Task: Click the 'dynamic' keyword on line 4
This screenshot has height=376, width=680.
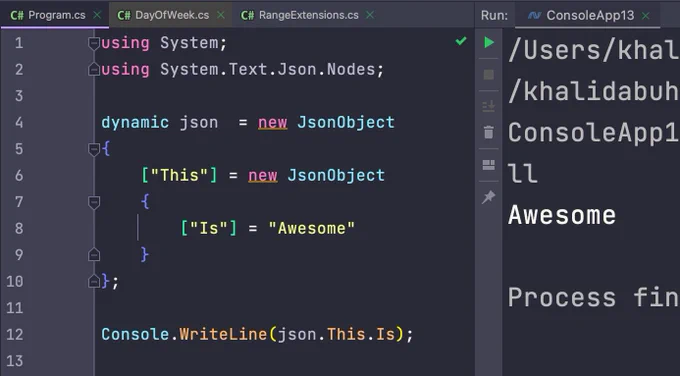Action: pos(135,122)
